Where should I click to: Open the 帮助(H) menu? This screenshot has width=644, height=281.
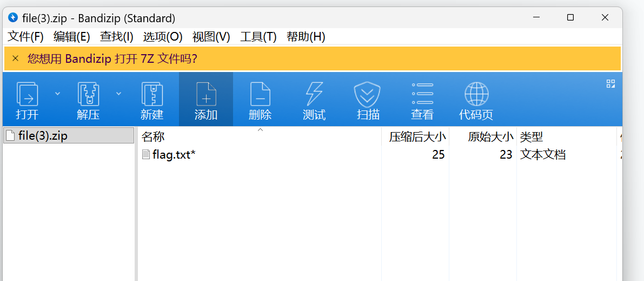(x=306, y=37)
